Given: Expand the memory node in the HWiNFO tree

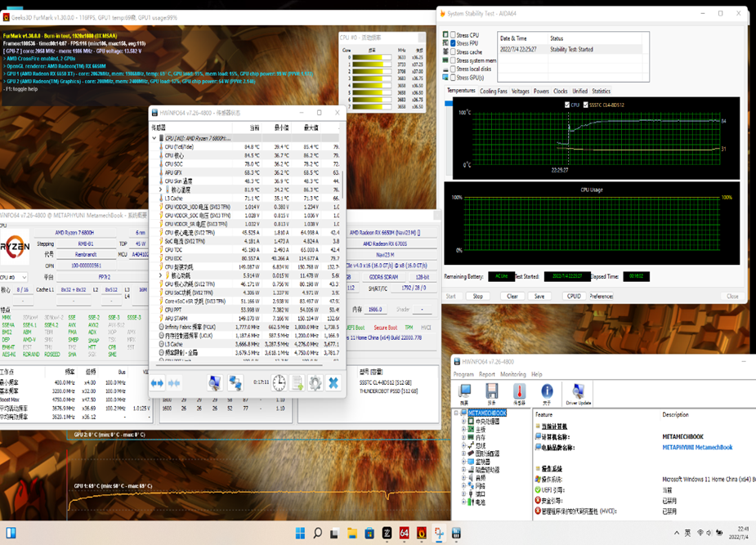Looking at the screenshot, I should tap(464, 437).
